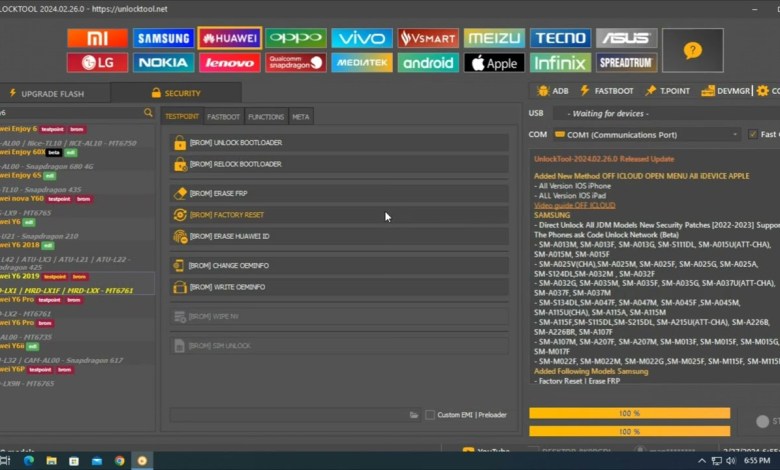The width and height of the screenshot is (780, 470).
Task: Switch to the FASTBOOT tab
Action: click(223, 117)
